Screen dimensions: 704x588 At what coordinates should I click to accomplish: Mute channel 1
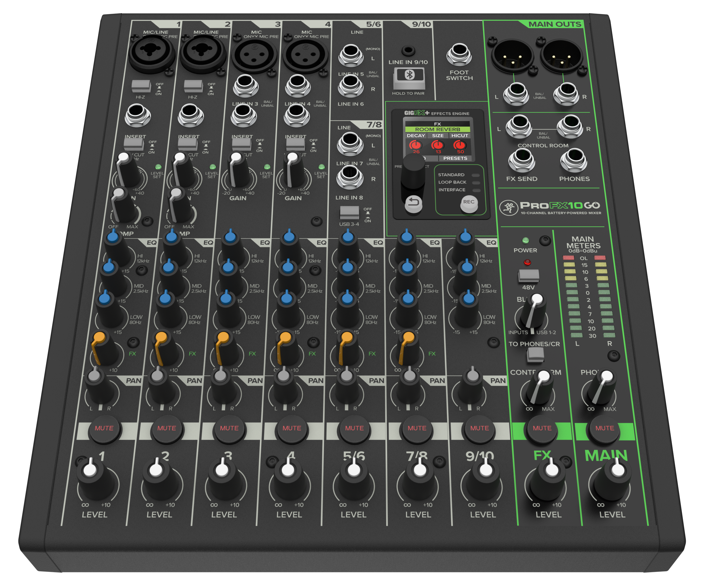point(104,429)
